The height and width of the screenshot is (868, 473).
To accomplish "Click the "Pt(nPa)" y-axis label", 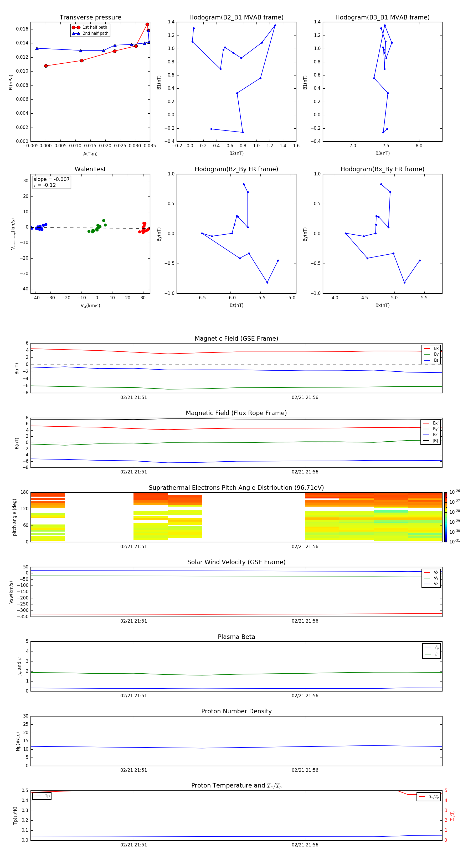I will tap(11, 82).
